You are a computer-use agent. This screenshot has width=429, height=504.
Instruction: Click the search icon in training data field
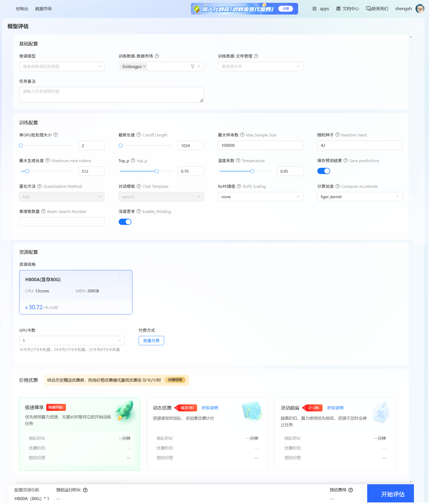pyautogui.click(x=199, y=66)
